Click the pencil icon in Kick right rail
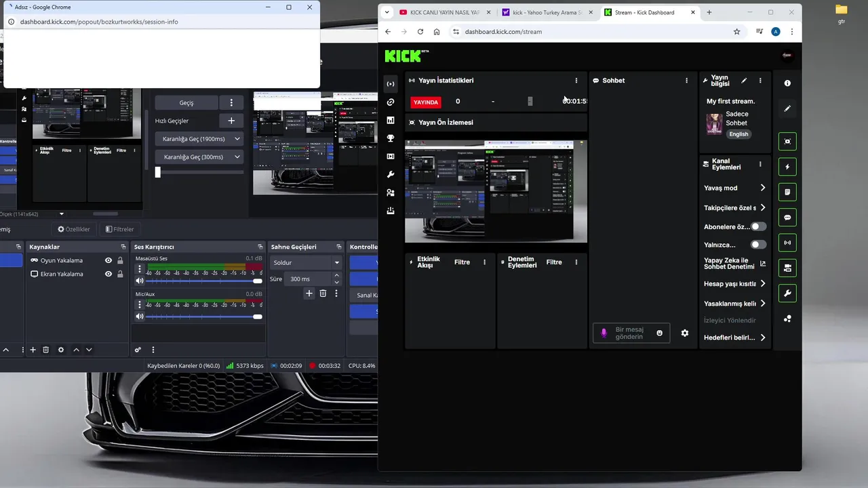868x488 pixels. tap(787, 108)
